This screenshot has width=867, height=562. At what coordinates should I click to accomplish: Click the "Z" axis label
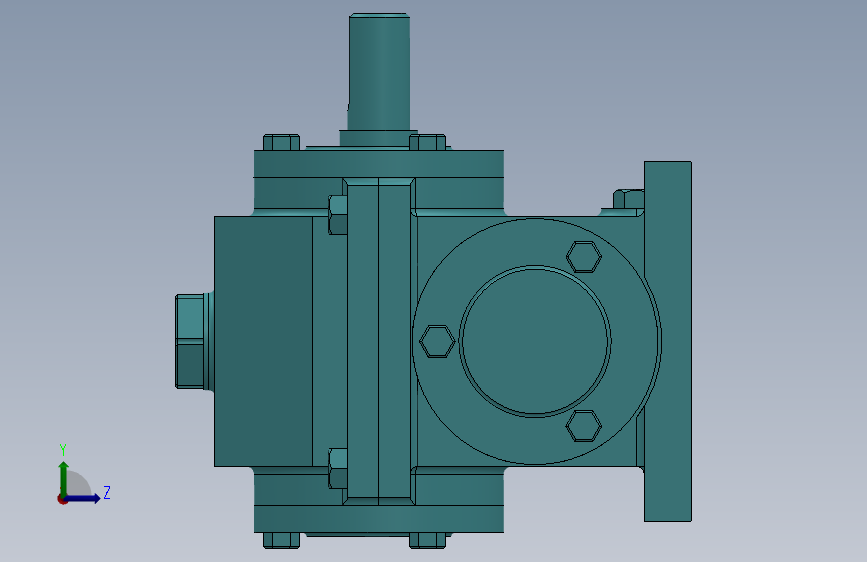[107, 492]
